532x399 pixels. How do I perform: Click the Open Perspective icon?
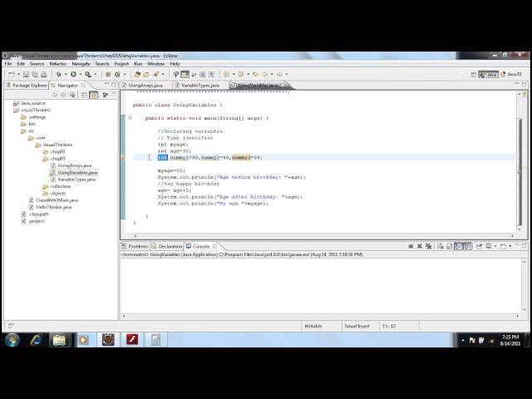point(473,74)
